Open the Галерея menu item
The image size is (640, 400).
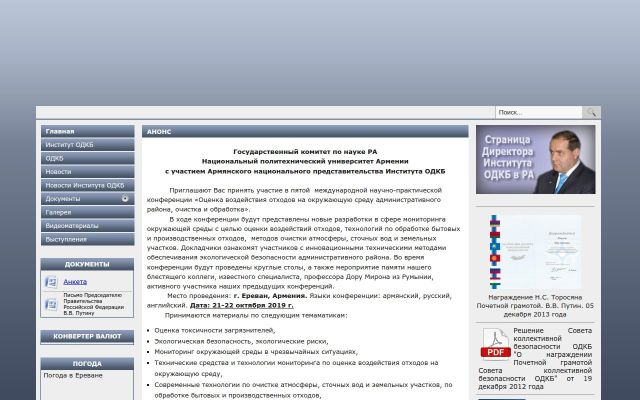(x=87, y=212)
